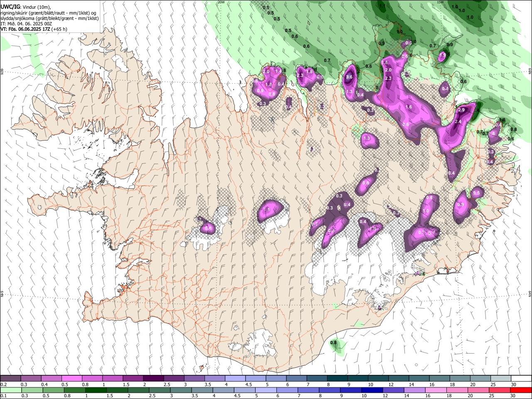
Task: Click the 2.4 precipitation value on the map
Action: click(458, 121)
